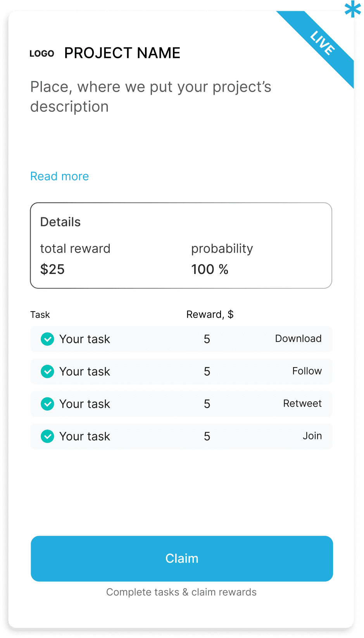
Task: Click the project description text
Action: tap(151, 97)
